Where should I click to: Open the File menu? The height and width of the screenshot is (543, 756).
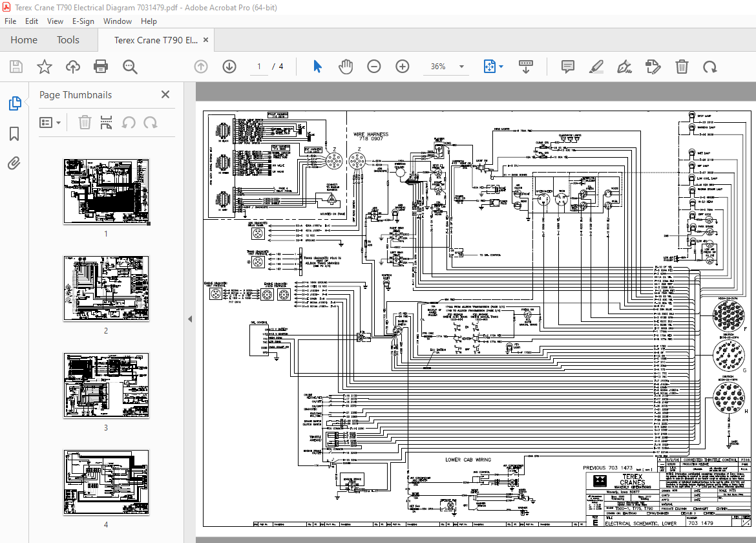pyautogui.click(x=10, y=21)
